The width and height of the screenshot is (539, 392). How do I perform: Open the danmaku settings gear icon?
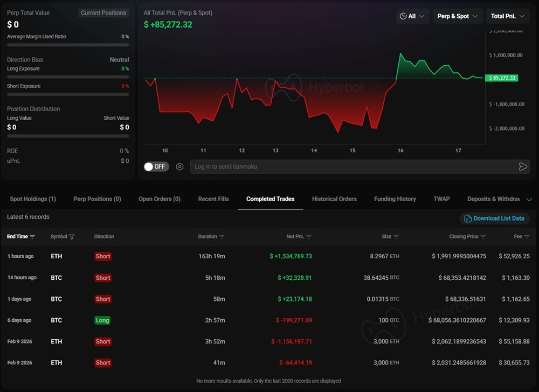coord(179,167)
